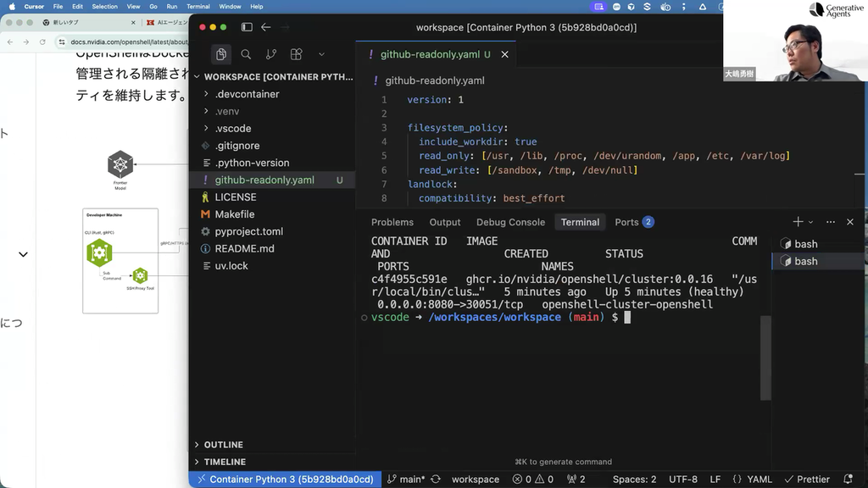Open the Help menu

[256, 7]
